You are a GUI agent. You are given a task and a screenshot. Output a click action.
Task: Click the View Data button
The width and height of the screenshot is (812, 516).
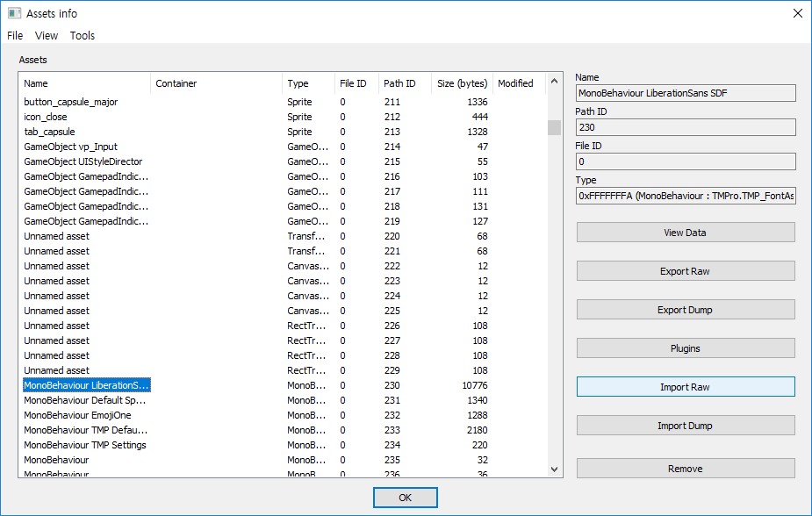click(685, 232)
